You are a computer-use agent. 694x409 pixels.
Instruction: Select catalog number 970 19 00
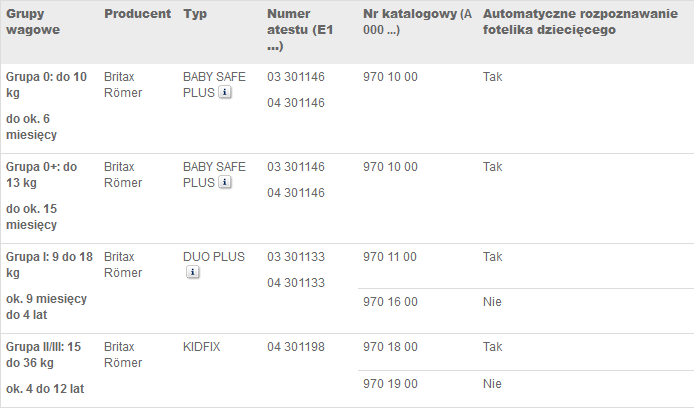[x=390, y=384]
